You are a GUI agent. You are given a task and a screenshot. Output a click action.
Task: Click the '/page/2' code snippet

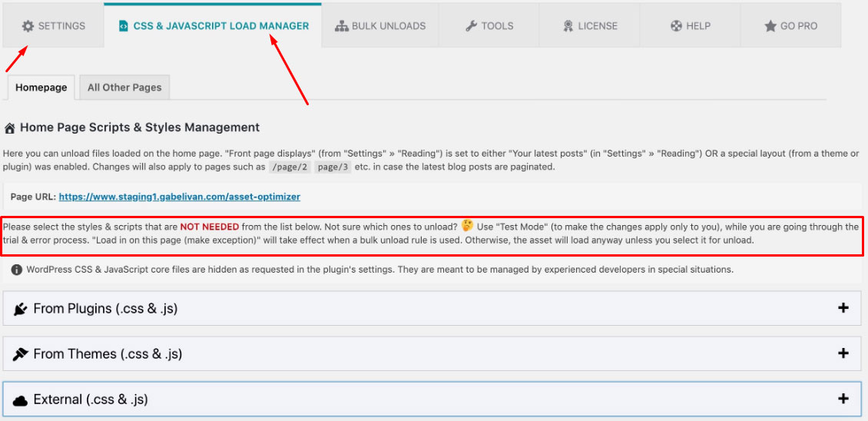click(290, 167)
